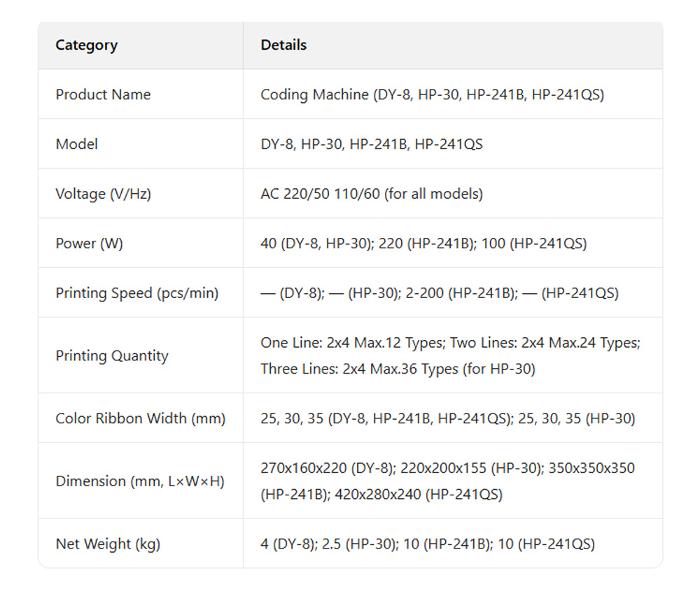Image resolution: width=700 pixels, height=594 pixels.
Task: Click the ribbon width 25, 30, 35 values
Action: (x=447, y=418)
